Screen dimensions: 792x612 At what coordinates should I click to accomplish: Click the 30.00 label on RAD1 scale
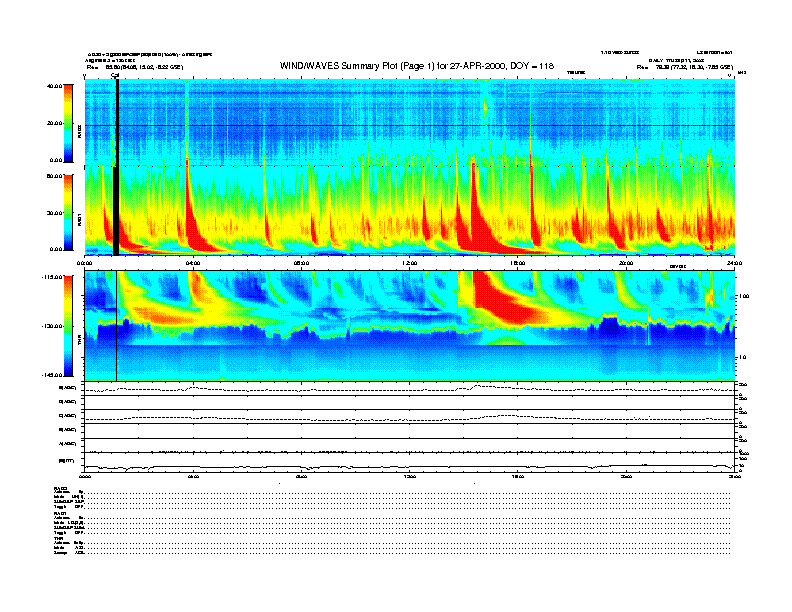[55, 213]
